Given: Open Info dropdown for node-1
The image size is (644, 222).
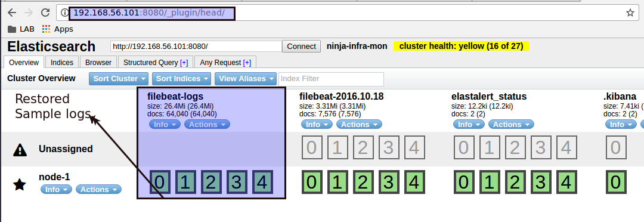Looking at the screenshot, I should pos(56,189).
